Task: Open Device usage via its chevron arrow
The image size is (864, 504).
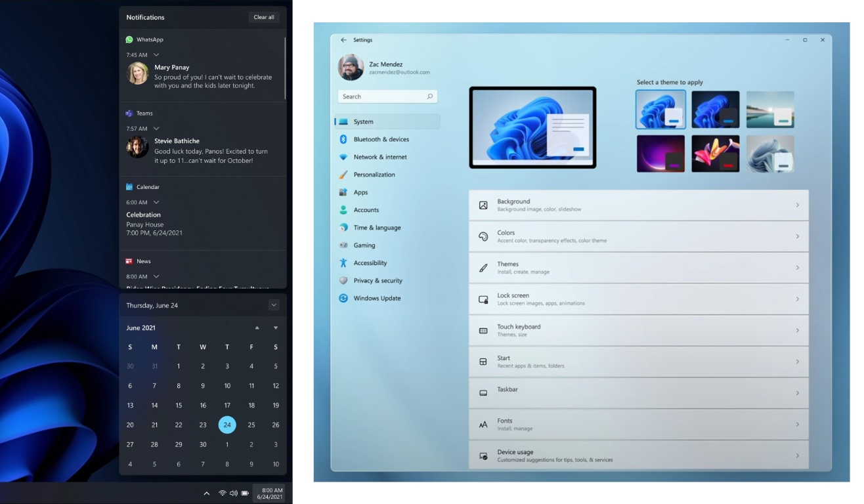Action: click(x=798, y=455)
